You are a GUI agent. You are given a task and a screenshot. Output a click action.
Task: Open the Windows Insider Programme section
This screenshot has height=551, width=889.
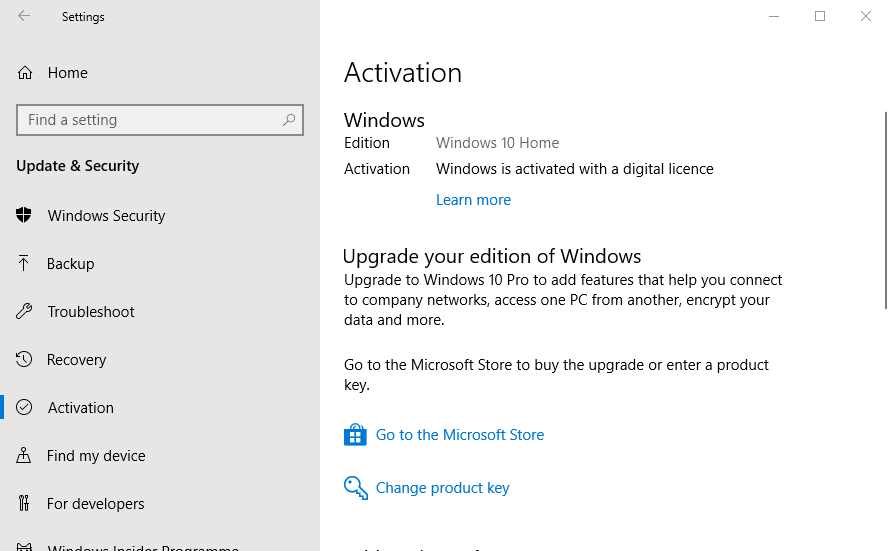pyautogui.click(x=142, y=547)
